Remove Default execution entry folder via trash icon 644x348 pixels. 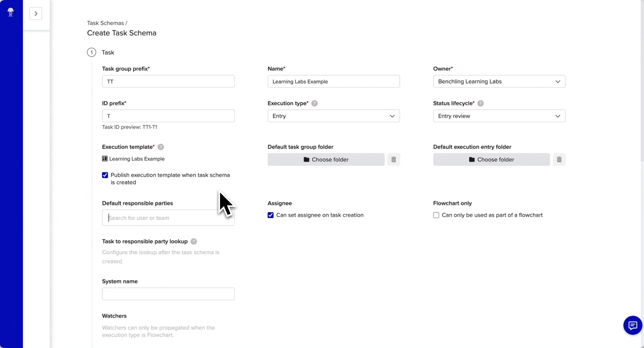tap(559, 159)
